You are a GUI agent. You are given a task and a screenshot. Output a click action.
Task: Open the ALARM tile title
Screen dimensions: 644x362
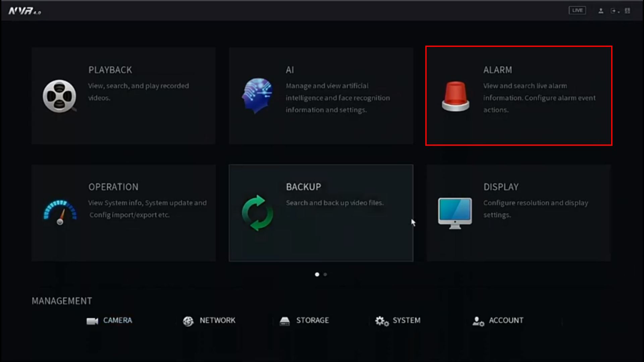click(497, 70)
